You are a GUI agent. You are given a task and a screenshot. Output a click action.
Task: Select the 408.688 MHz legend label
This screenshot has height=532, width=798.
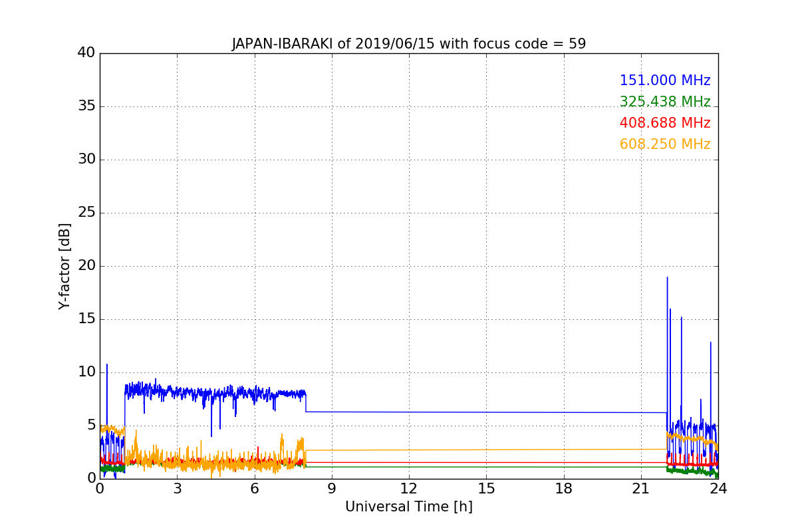point(665,123)
